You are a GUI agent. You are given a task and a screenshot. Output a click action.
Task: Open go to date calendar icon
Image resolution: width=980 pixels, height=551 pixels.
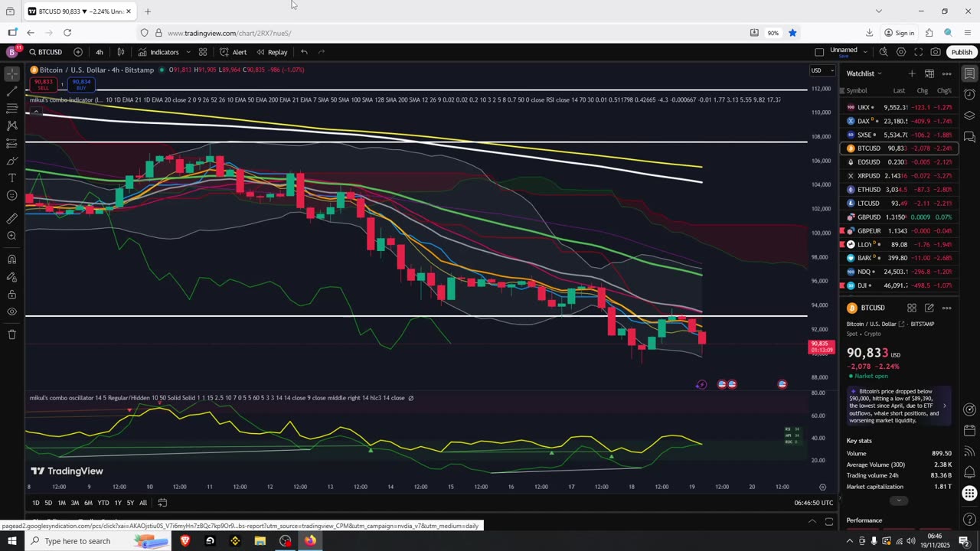click(x=162, y=503)
